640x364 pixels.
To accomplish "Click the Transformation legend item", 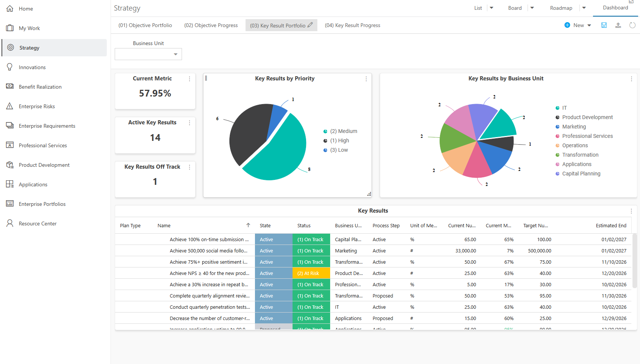I will coord(577,155).
